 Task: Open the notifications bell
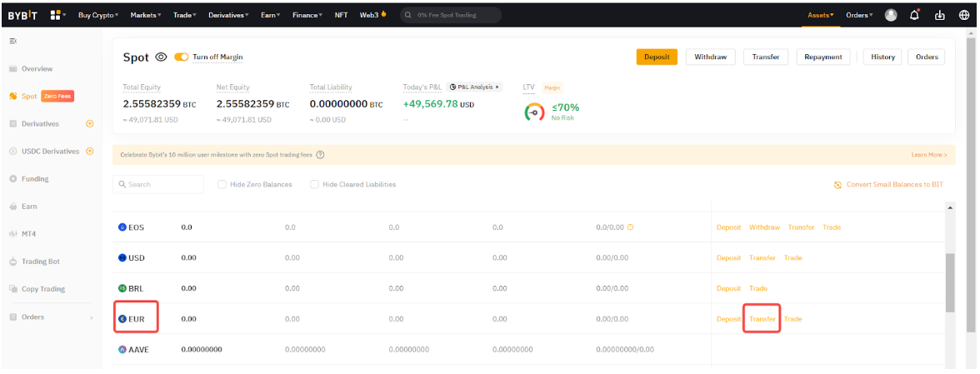click(914, 15)
